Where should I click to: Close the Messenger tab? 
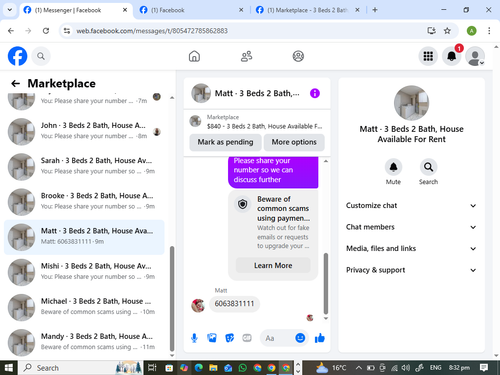click(x=125, y=10)
